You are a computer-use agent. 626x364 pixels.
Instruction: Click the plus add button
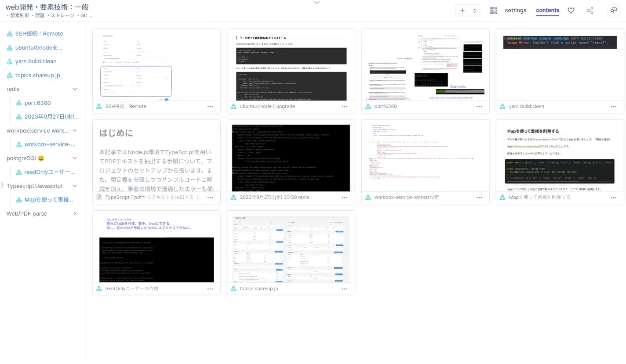462,11
